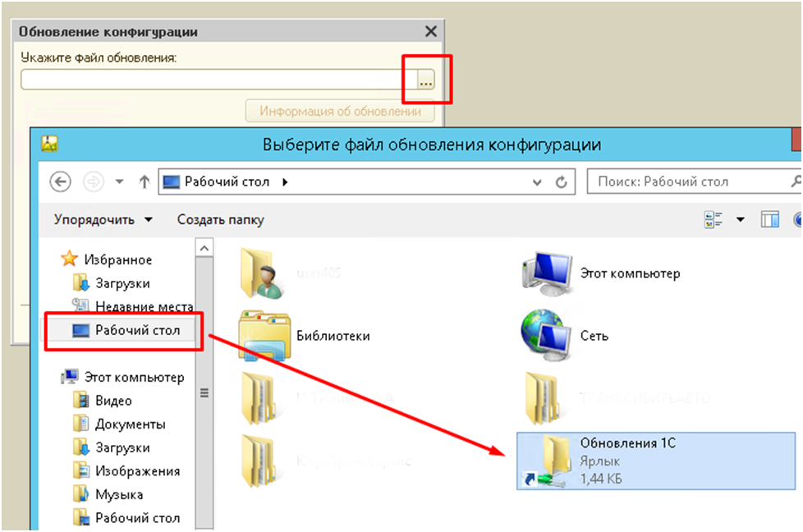The height and width of the screenshot is (532, 803).
Task: Select the Сеть network icon
Action: tap(546, 336)
